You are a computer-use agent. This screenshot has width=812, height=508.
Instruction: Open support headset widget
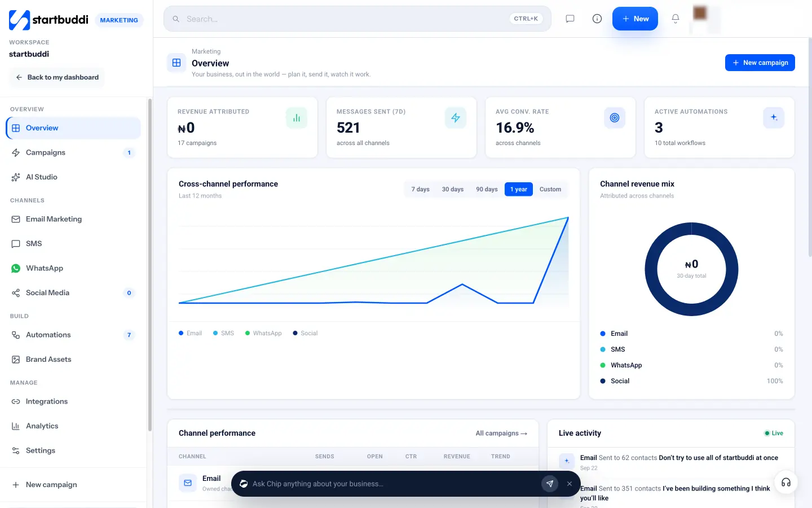(x=786, y=483)
